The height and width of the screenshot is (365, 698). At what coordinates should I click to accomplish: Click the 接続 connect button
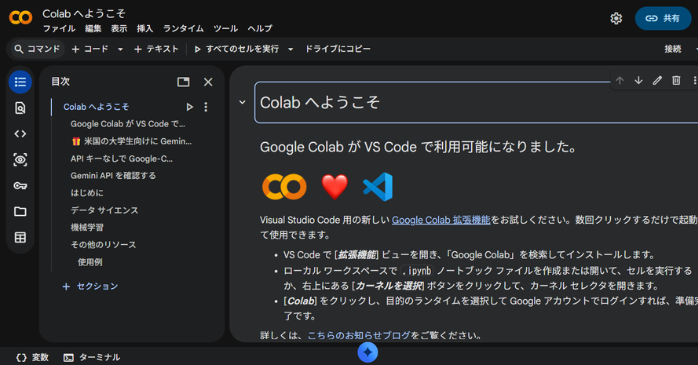[x=673, y=49]
